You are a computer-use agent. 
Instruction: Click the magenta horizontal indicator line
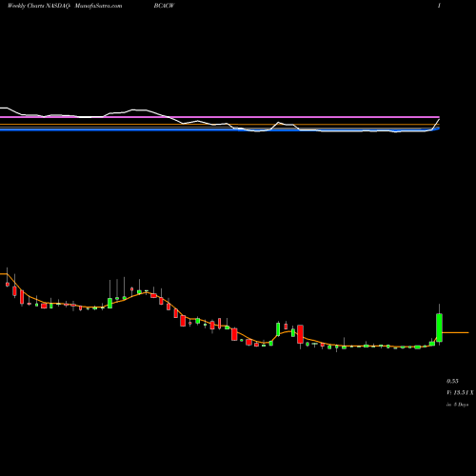tap(220, 117)
